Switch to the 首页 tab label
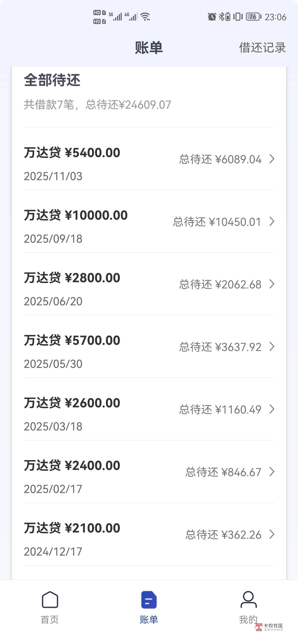 coord(50,620)
